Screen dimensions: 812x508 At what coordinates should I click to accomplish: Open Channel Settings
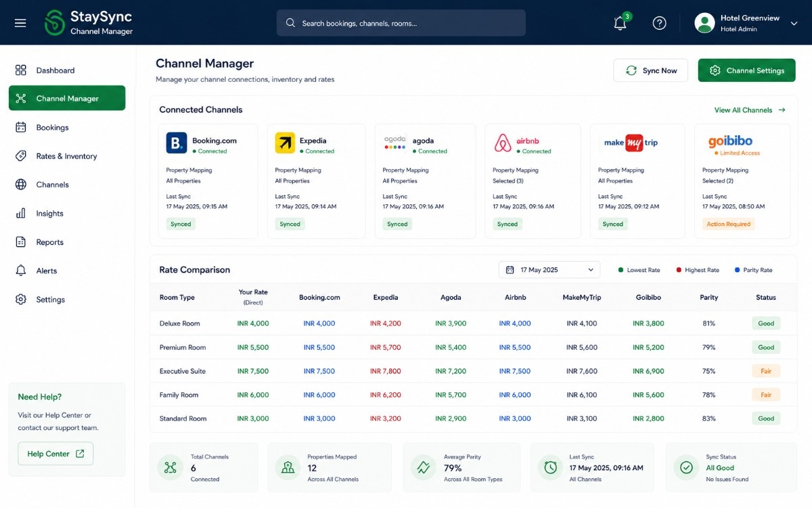[747, 70]
